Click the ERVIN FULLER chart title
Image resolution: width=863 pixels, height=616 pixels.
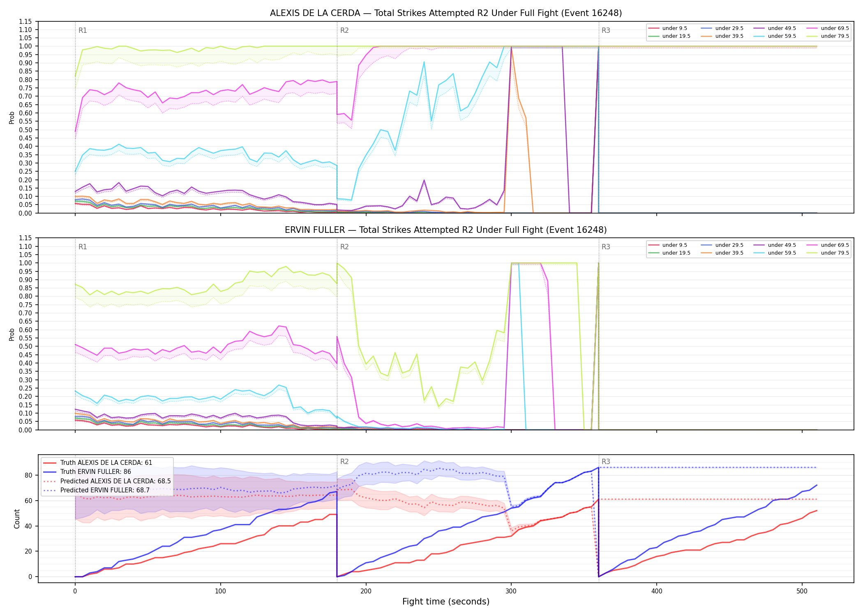tap(446, 230)
